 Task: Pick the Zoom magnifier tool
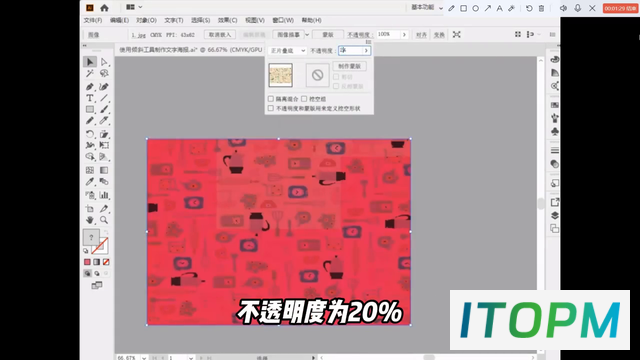(x=104, y=220)
